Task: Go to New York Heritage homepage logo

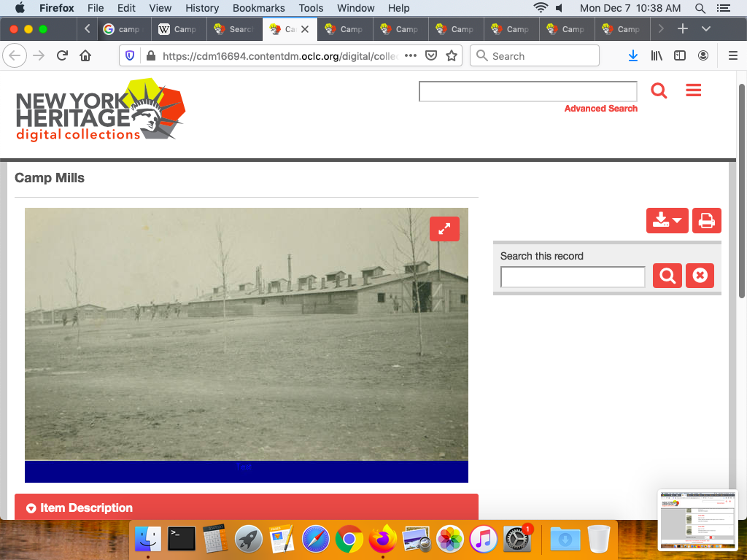Action: 101,110
